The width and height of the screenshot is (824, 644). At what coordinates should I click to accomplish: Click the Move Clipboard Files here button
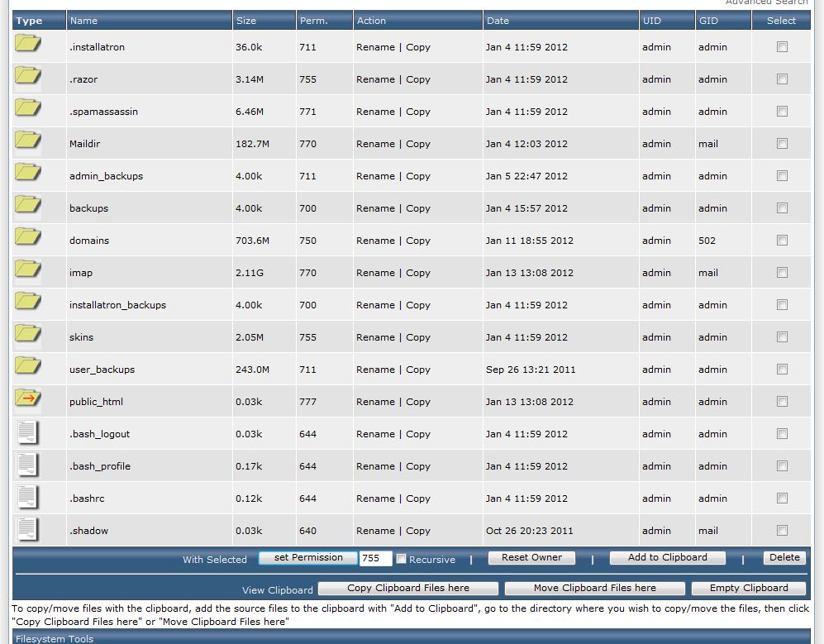tap(594, 589)
